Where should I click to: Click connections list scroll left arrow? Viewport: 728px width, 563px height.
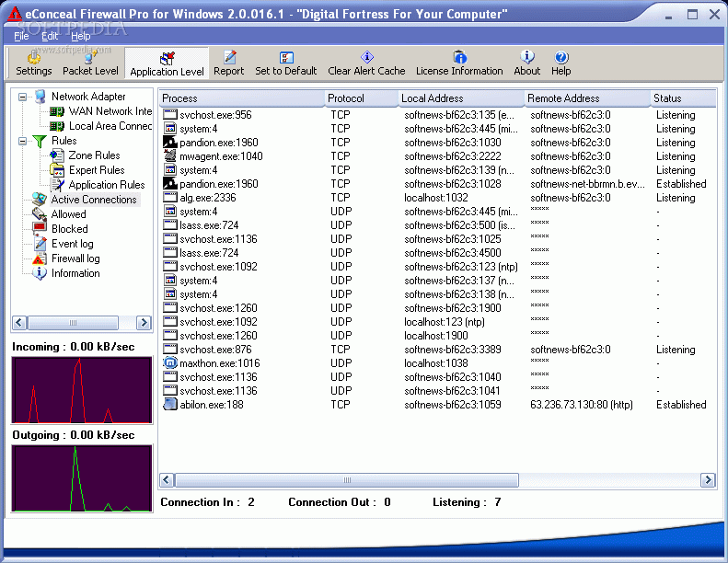click(167, 480)
